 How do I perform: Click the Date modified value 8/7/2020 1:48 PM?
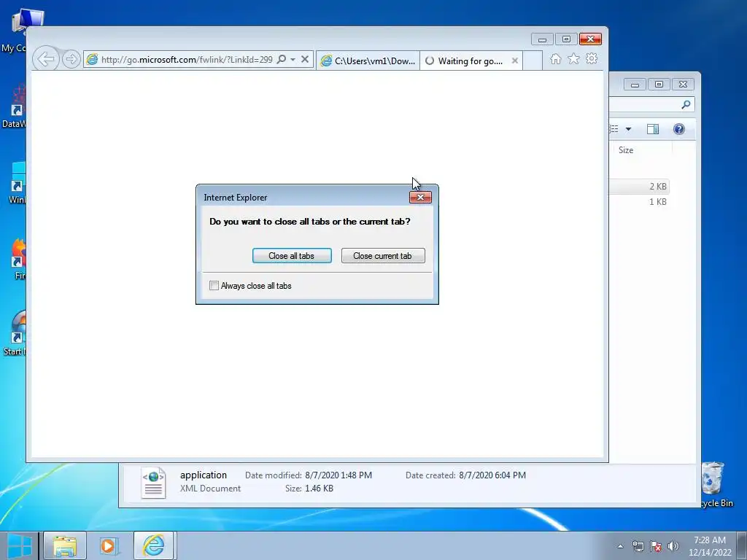click(x=338, y=475)
